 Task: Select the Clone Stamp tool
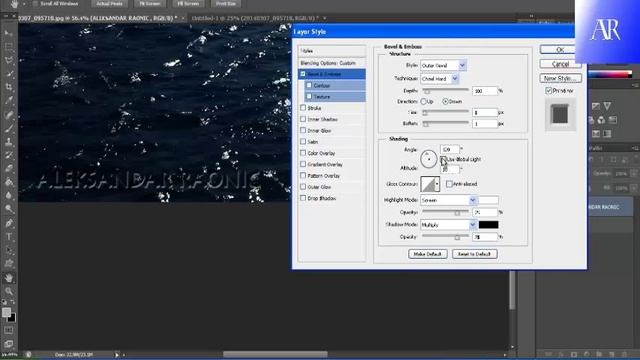click(x=9, y=142)
